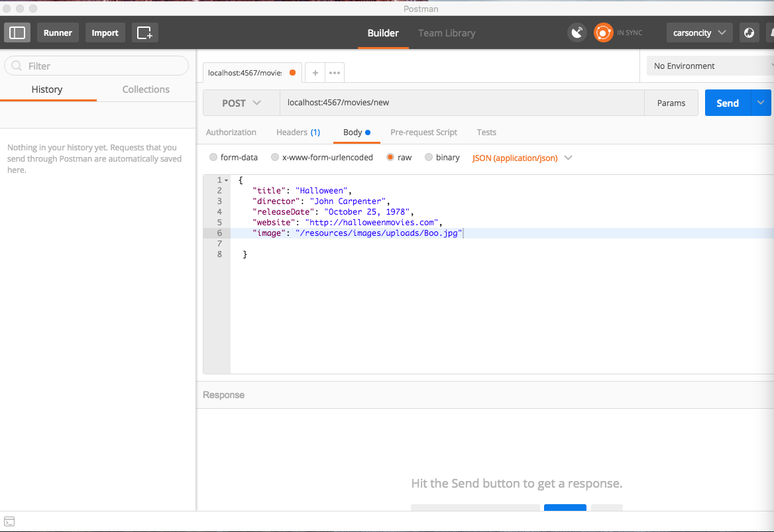Open the No Environment selector
This screenshot has height=532, width=774.
[x=710, y=66]
